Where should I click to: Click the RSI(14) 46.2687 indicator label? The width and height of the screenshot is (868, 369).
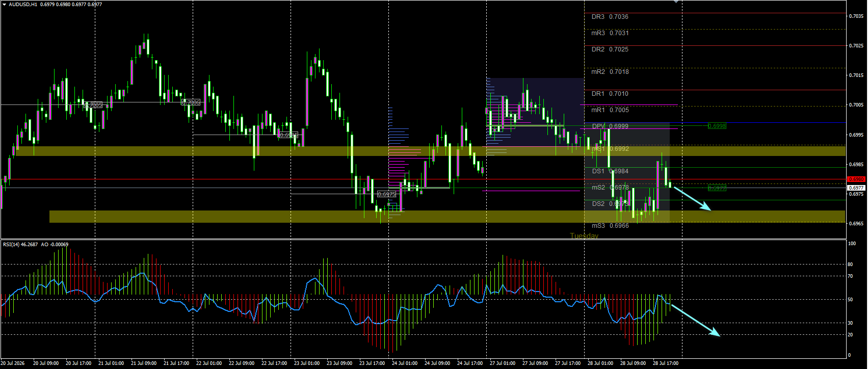20,245
